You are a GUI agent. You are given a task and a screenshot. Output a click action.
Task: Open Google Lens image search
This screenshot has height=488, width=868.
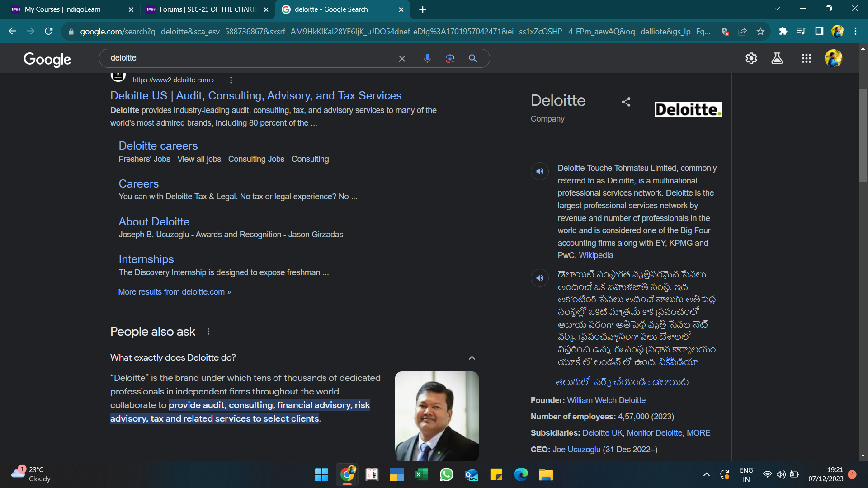[450, 58]
